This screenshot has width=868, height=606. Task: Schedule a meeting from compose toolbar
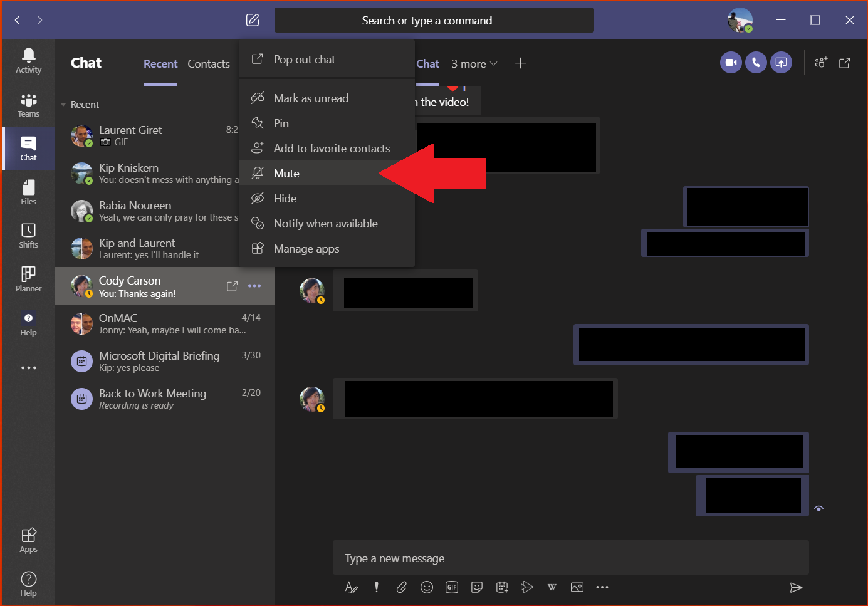coord(502,587)
